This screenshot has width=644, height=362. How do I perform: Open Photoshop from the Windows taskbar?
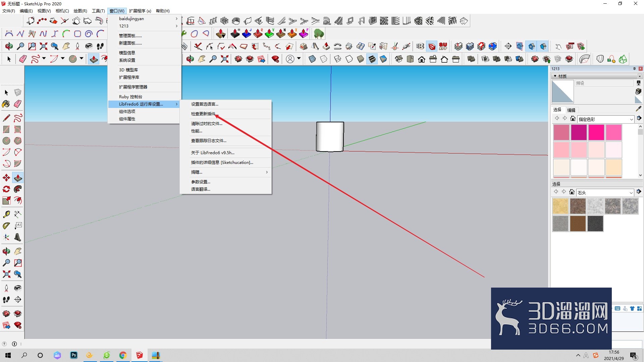pos(74,355)
